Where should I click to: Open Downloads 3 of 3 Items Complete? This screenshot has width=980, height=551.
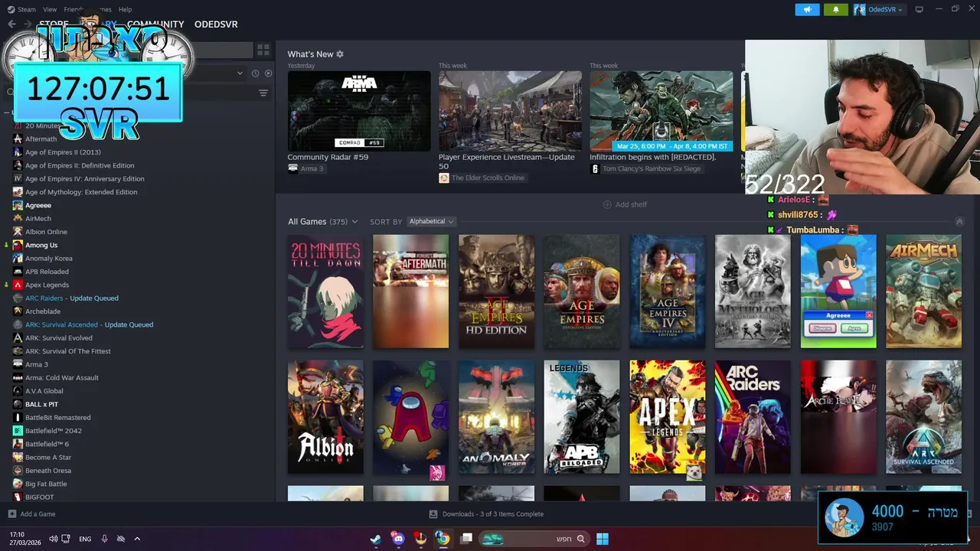[x=492, y=514]
